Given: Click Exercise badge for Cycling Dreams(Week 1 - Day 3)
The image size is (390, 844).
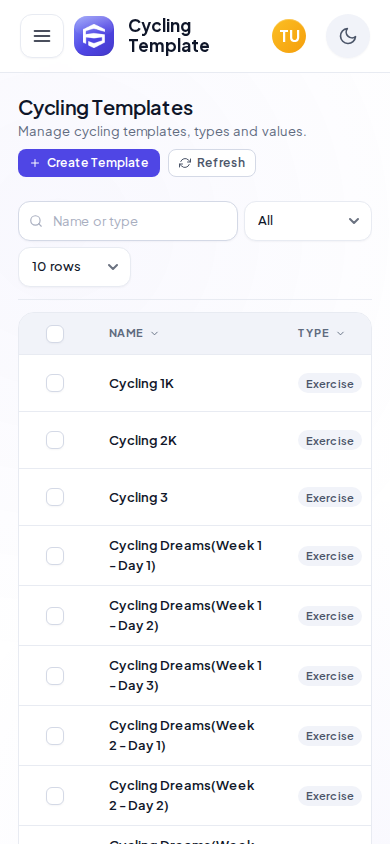Looking at the screenshot, I should point(330,676).
